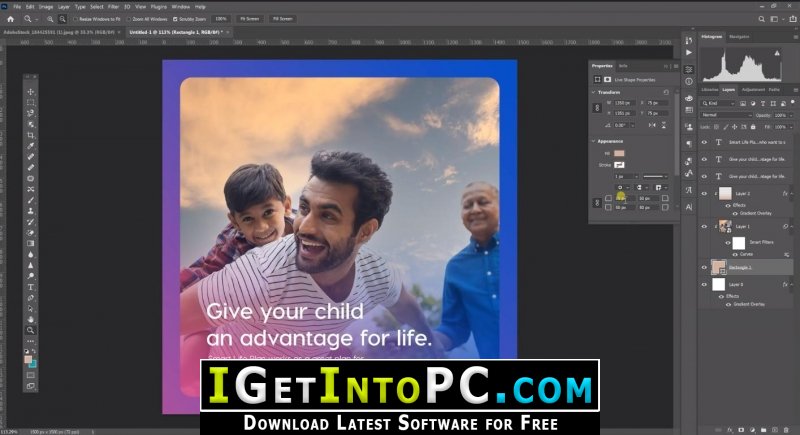Uncheck Scrubby Zoom checkbox
Viewport: 800px width, 435px height.
(x=175, y=19)
